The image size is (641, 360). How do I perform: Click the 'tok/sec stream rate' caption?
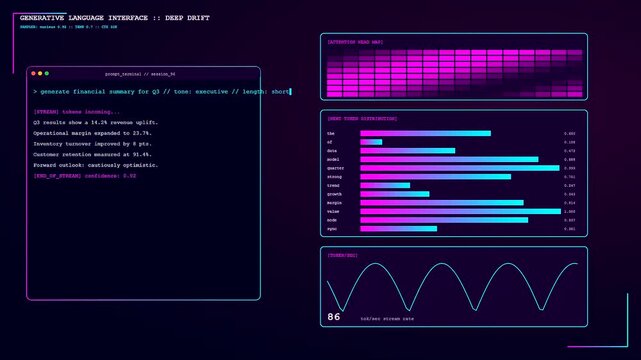(x=387, y=319)
